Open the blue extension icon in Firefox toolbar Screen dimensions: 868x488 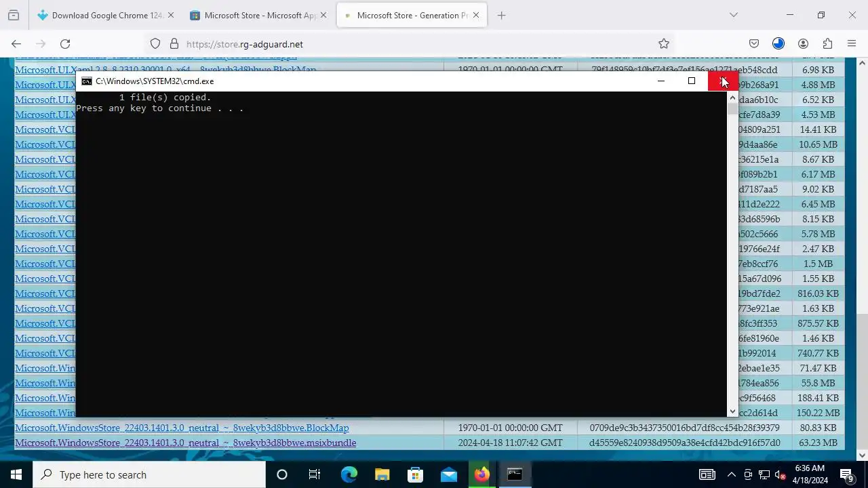pyautogui.click(x=778, y=44)
